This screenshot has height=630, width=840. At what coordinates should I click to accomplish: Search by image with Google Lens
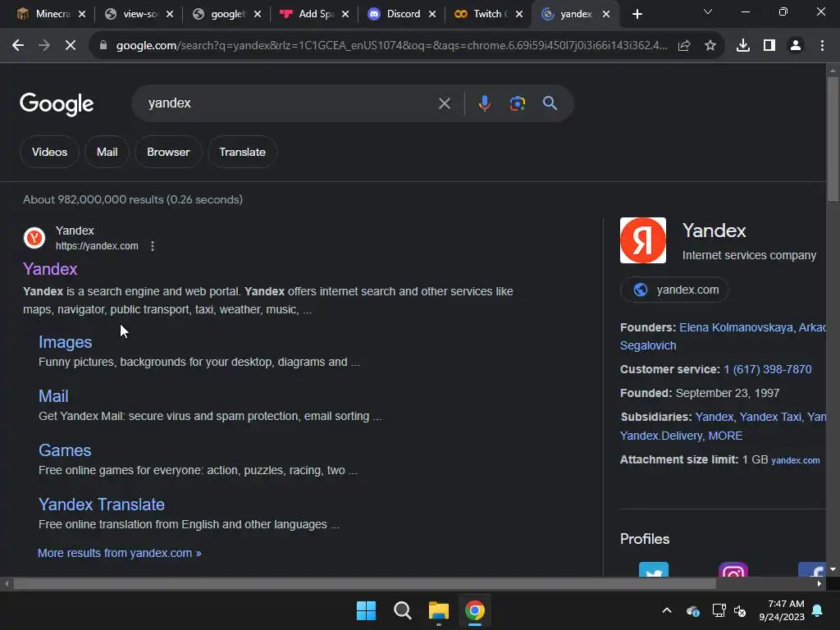pos(517,103)
